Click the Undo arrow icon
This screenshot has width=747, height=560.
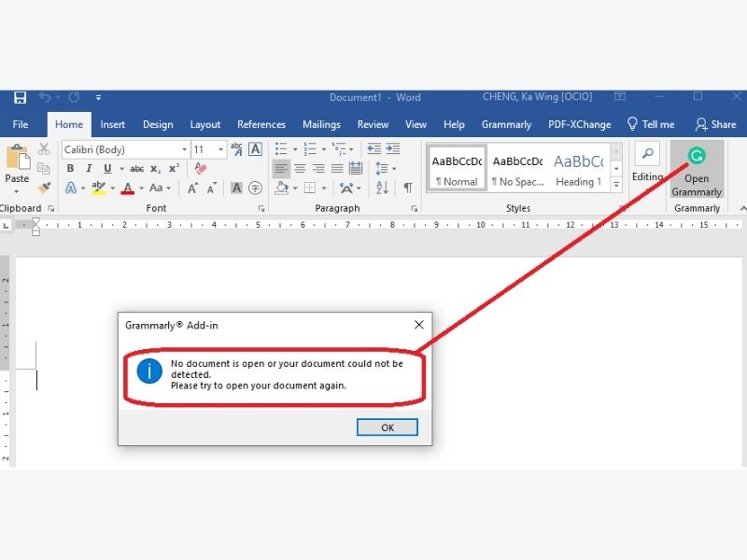tap(45, 97)
